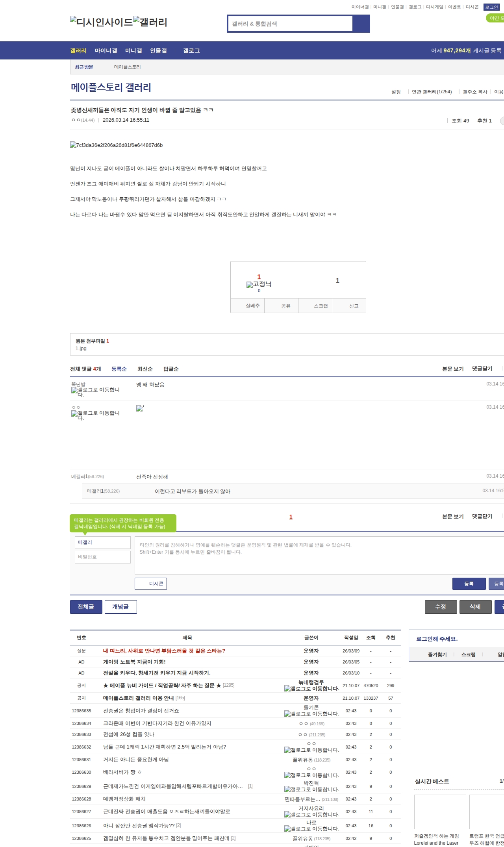Sort comments by 최신순
The height and width of the screenshot is (847, 504).
point(145,369)
